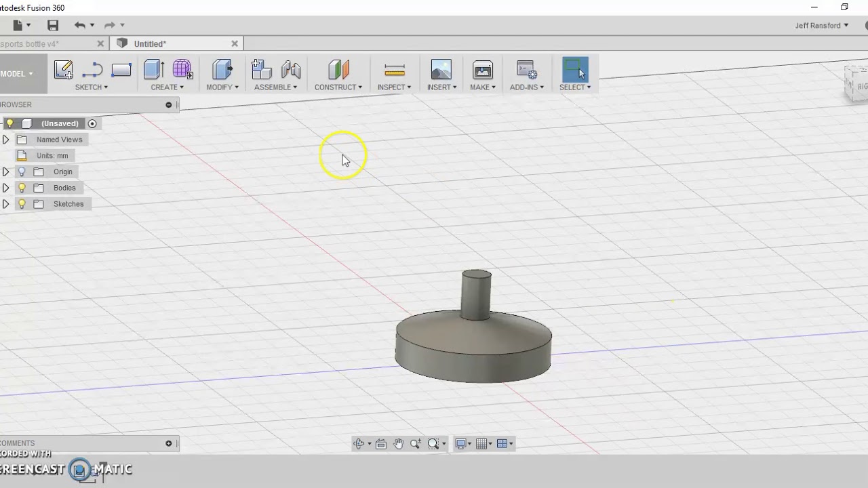
Task: Click the Redo arrow
Action: click(x=110, y=25)
